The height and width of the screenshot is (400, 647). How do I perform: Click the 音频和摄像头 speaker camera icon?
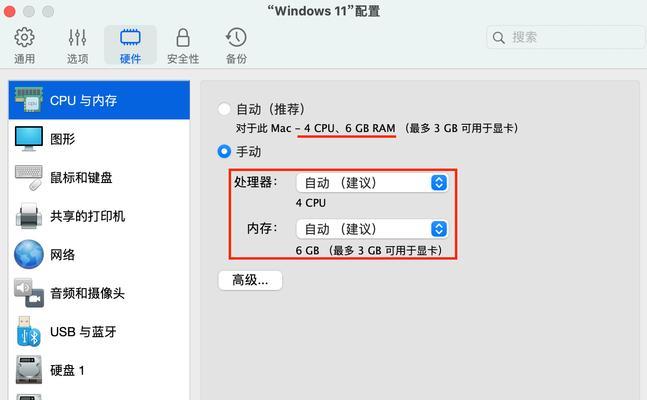[28, 293]
